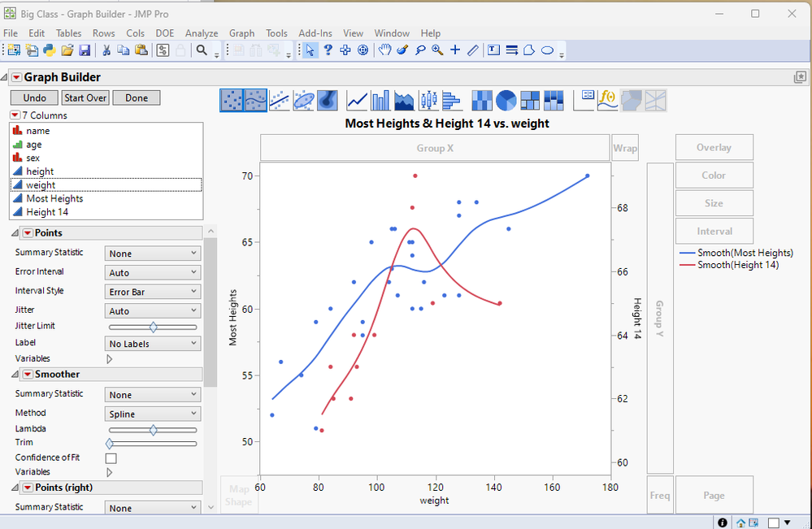Tick the Confidence of Fit checkbox
This screenshot has height=529, width=812.
[111, 458]
